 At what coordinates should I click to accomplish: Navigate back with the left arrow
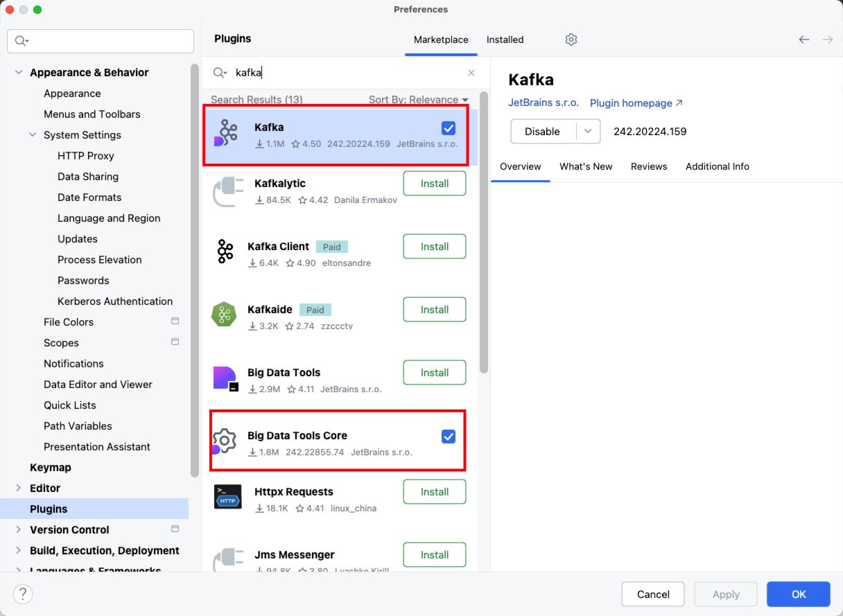coord(804,39)
